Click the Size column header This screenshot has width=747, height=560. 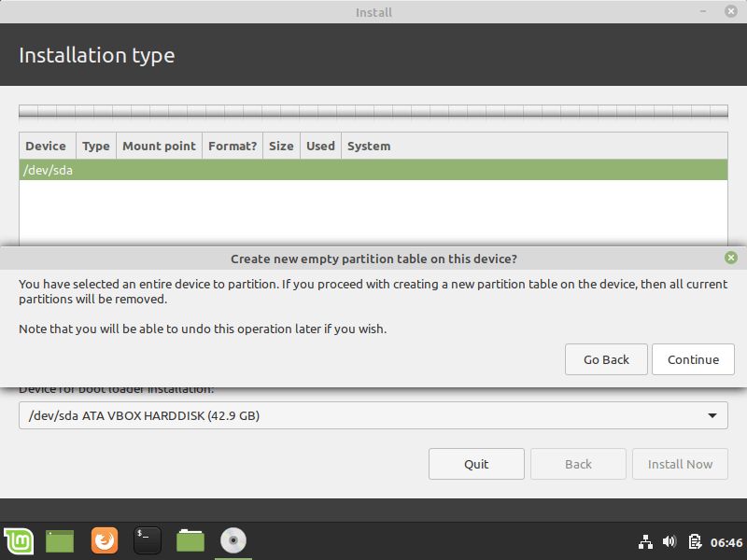(x=280, y=146)
